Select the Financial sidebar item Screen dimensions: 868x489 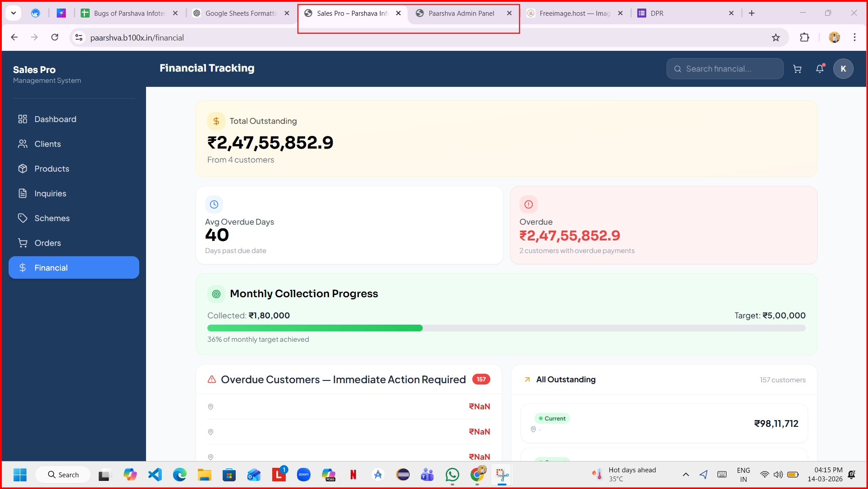coord(74,267)
